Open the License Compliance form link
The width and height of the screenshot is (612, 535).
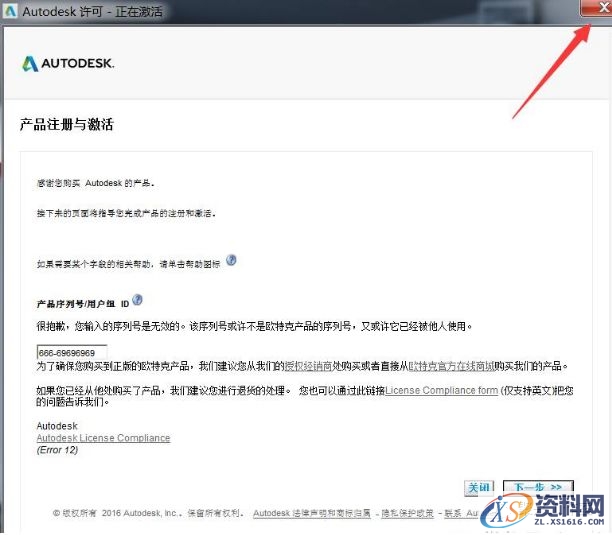441,390
